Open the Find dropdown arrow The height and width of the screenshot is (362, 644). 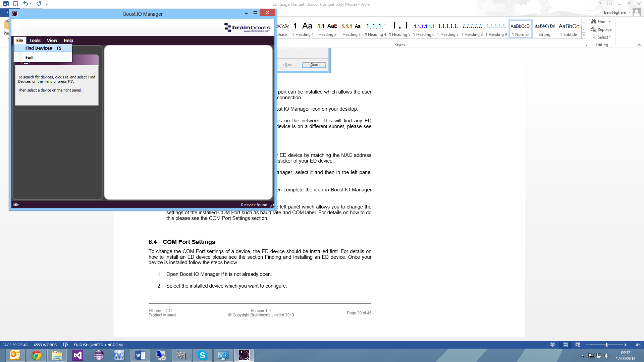pos(610,22)
